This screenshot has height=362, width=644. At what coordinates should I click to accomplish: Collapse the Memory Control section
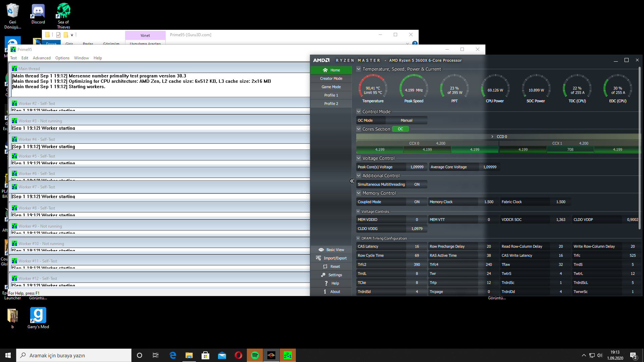click(x=359, y=193)
